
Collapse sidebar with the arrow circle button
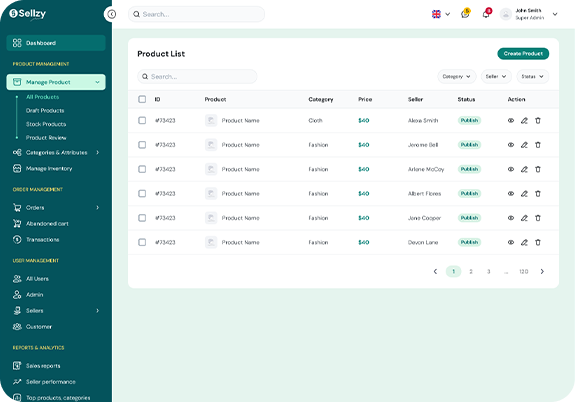pos(111,14)
